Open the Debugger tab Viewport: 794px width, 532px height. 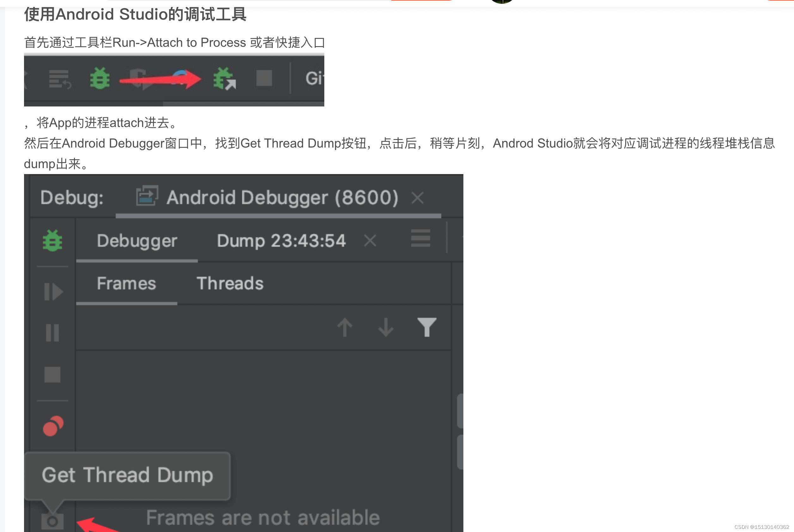point(137,241)
